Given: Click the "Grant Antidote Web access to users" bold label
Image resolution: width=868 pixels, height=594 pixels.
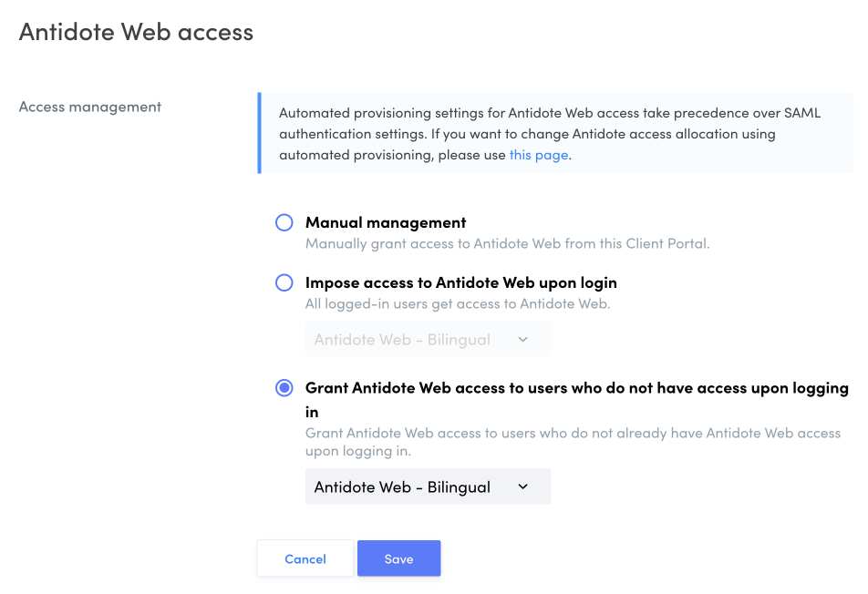Looking at the screenshot, I should click(577, 399).
